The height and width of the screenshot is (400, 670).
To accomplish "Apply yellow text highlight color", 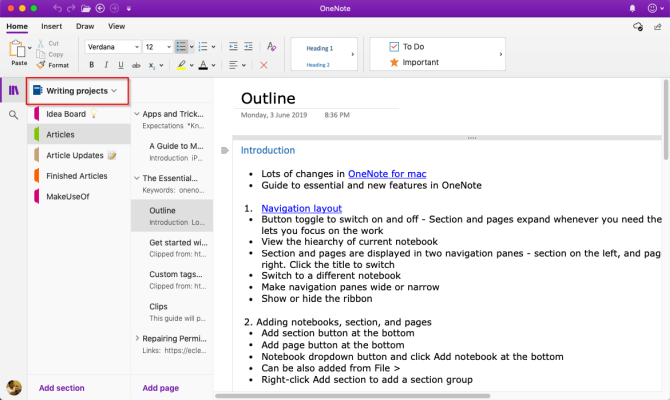I will coord(182,65).
